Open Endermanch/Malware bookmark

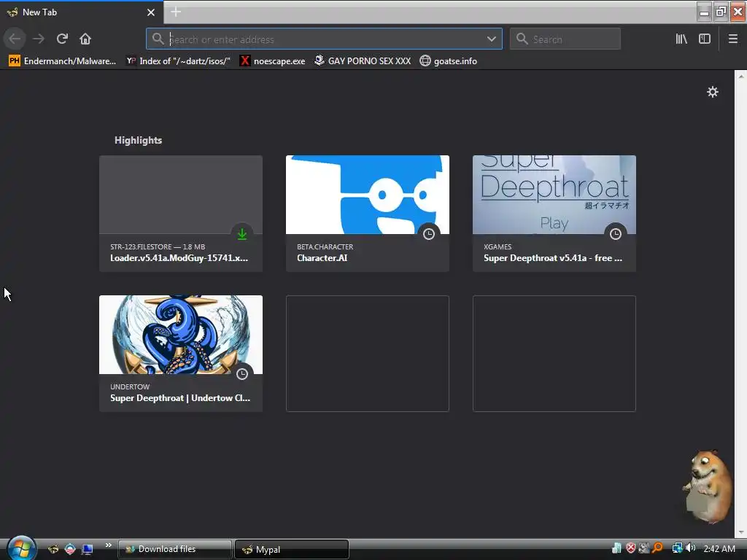(63, 61)
